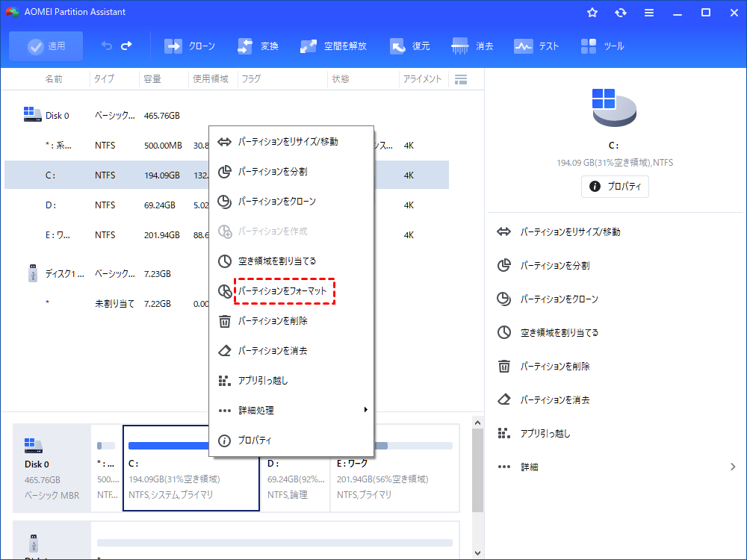Open the hamburger menu in title bar
This screenshot has width=747, height=560.
click(x=649, y=13)
